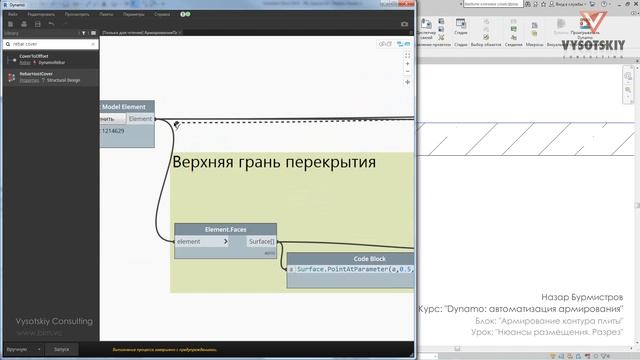Viewport: 640px width, 360px height.
Task: Click the element ID text 1214629
Action: tap(113, 131)
